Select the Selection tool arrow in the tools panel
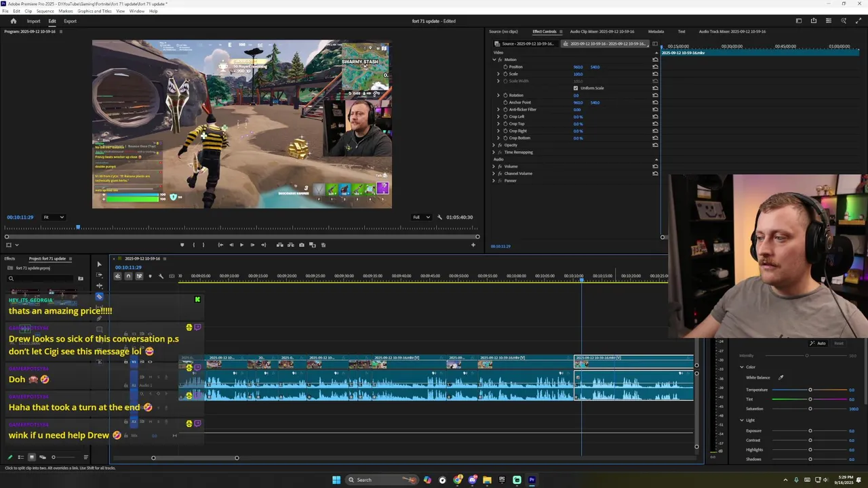The width and height of the screenshot is (868, 488). pyautogui.click(x=100, y=264)
